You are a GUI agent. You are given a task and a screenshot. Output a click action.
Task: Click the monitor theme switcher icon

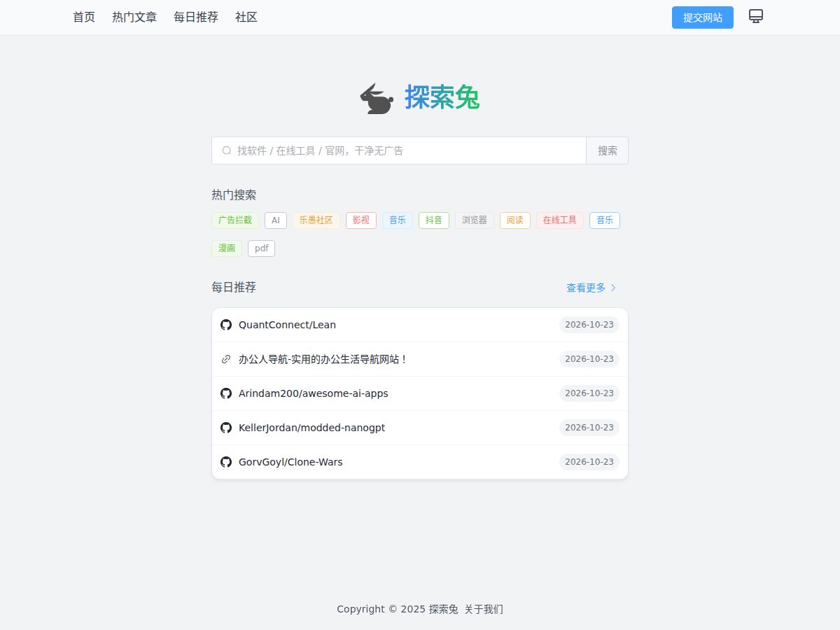(x=756, y=16)
